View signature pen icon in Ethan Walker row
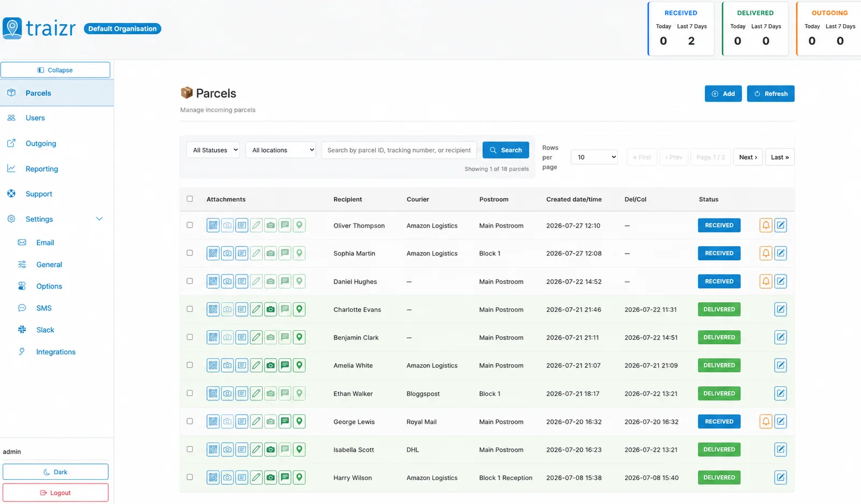This screenshot has height=504, width=861. pyautogui.click(x=257, y=393)
